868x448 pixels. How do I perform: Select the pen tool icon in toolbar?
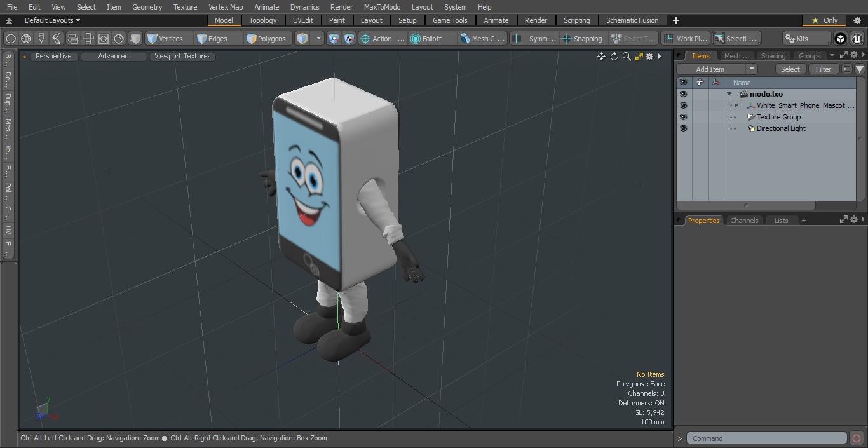[x=41, y=39]
